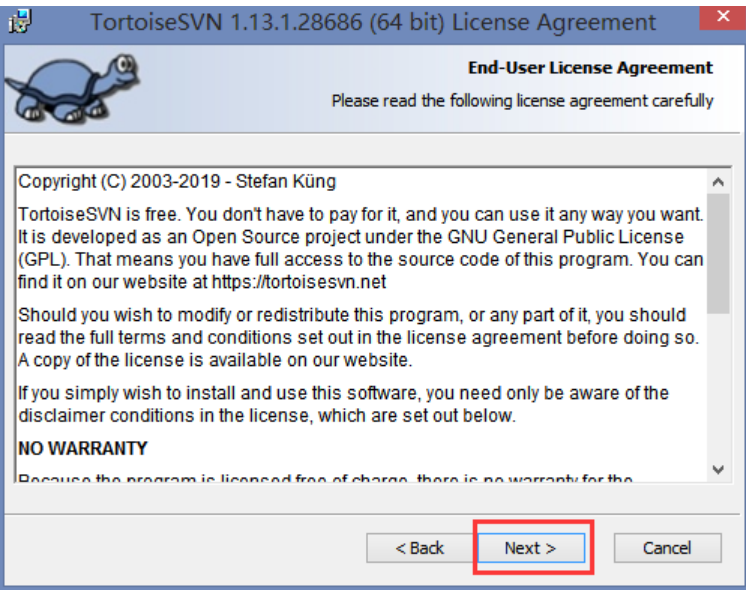Click the https://tortoisesvn.net text in license
Screen dimensions: 746x591
point(299,282)
